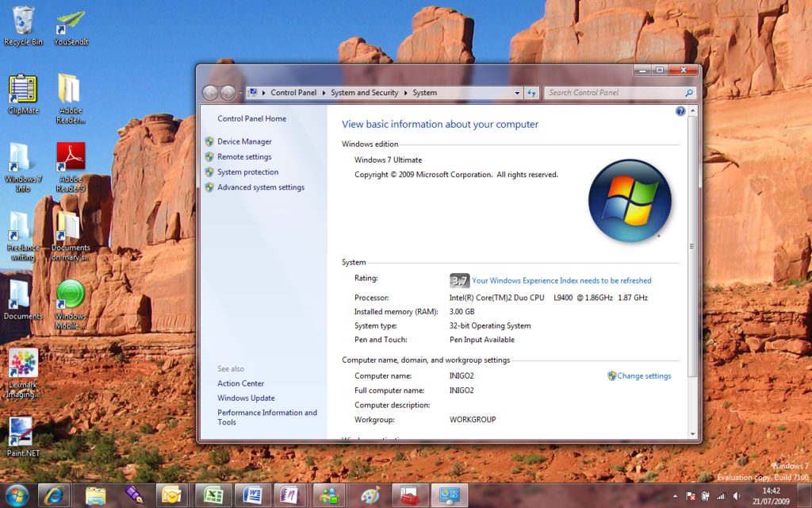The height and width of the screenshot is (508, 812).
Task: Select the Recycle Bin desktop icon
Action: 23,25
